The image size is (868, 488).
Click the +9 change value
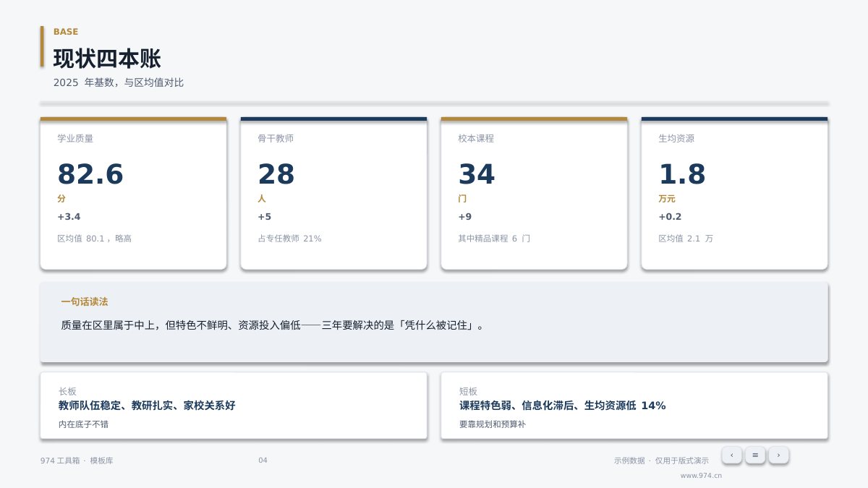465,217
